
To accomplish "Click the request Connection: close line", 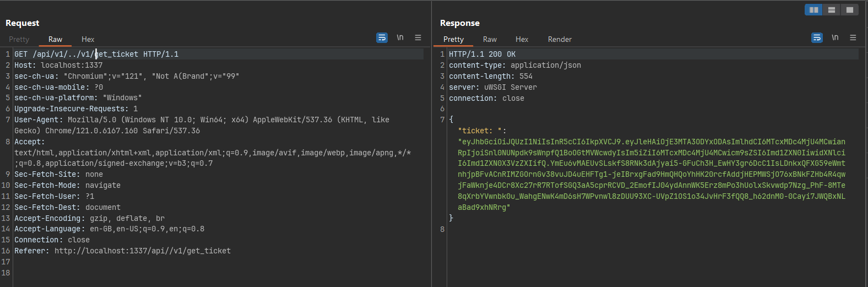I will coord(52,240).
